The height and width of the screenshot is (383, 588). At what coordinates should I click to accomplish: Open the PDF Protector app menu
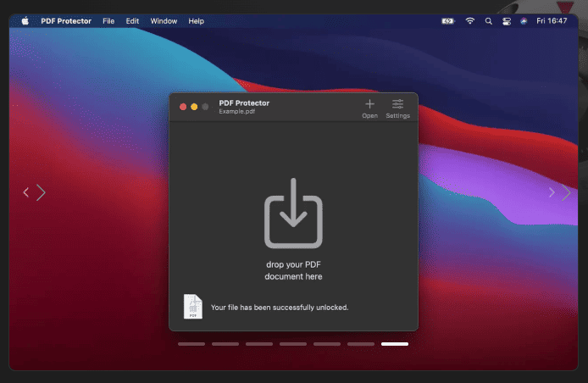(66, 21)
